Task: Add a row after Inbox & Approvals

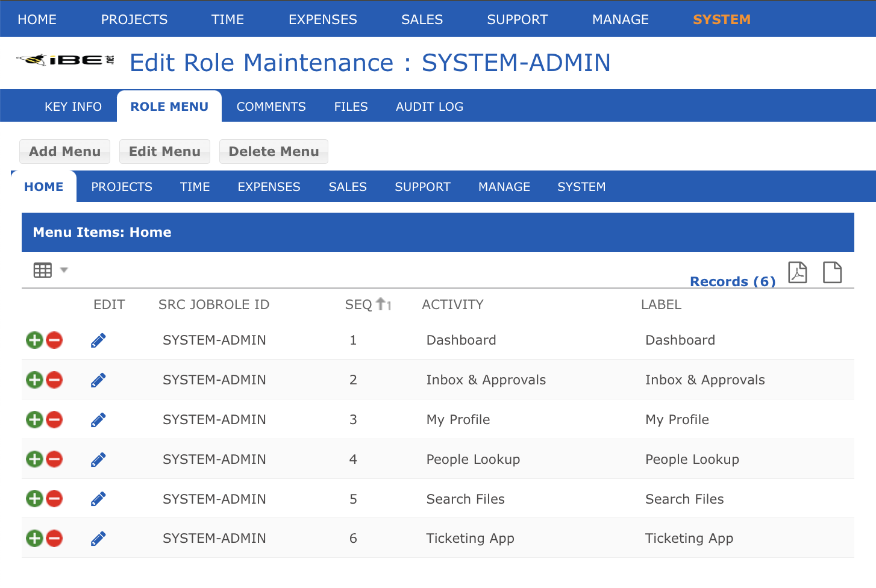Action: tap(35, 380)
